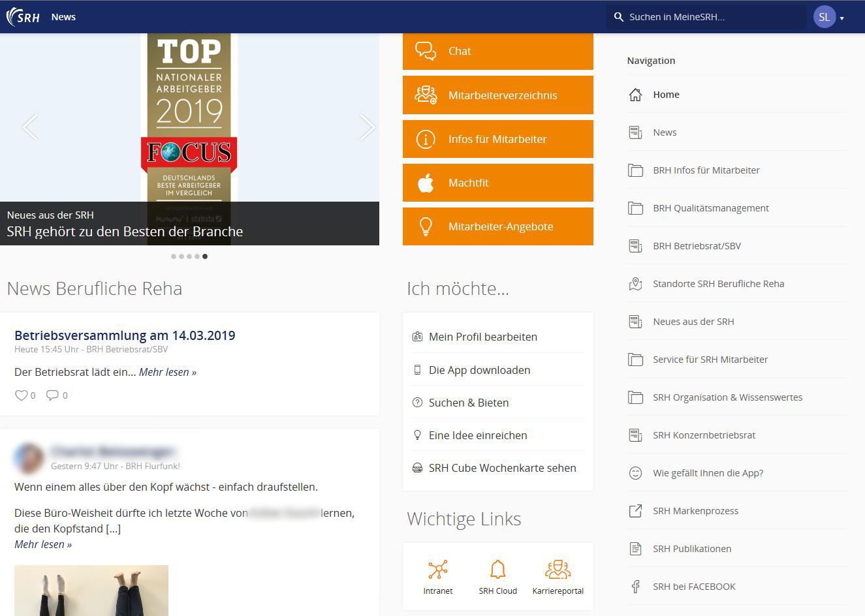Open 'SRH gehört zu den Besten der Branche' headline

(125, 232)
